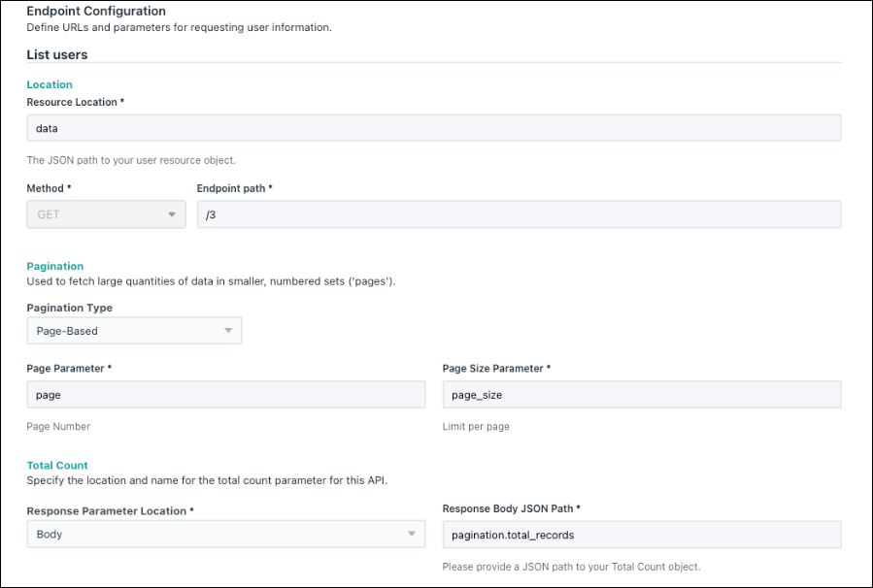Click the Response Body JSON Path field

(642, 535)
